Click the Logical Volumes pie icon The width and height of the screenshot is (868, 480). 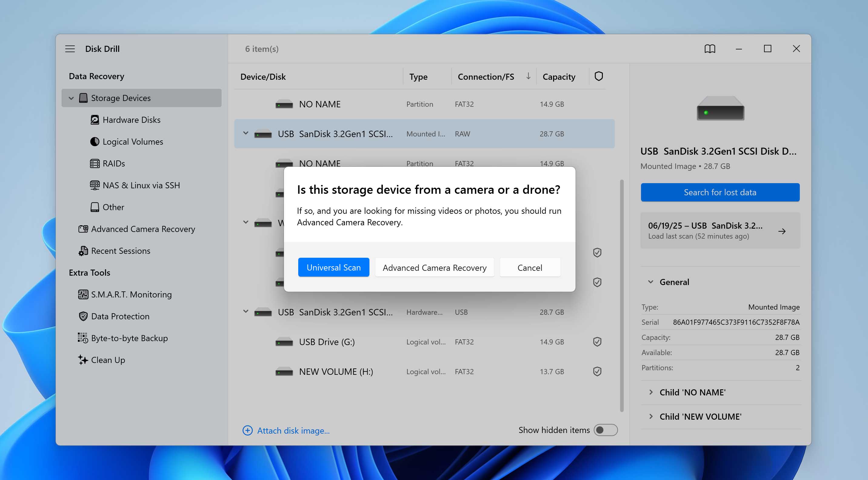pos(95,142)
